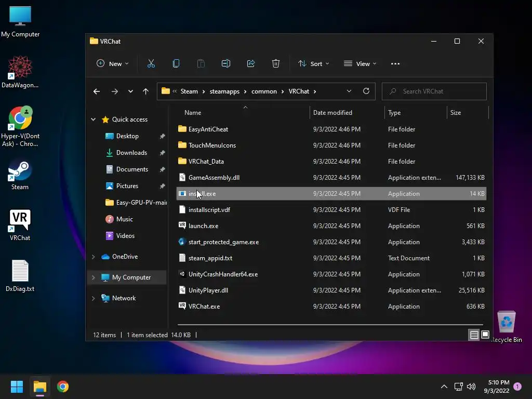Select Music in navigation pane
The image size is (532, 399).
tap(124, 219)
